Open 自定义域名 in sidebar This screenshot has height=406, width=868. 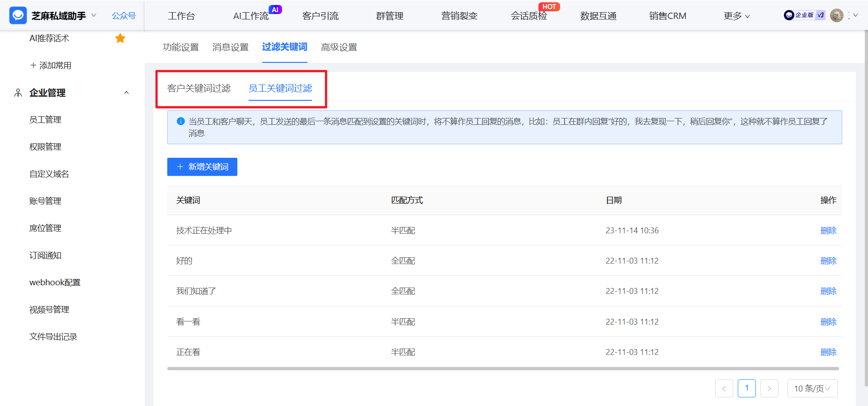point(49,174)
